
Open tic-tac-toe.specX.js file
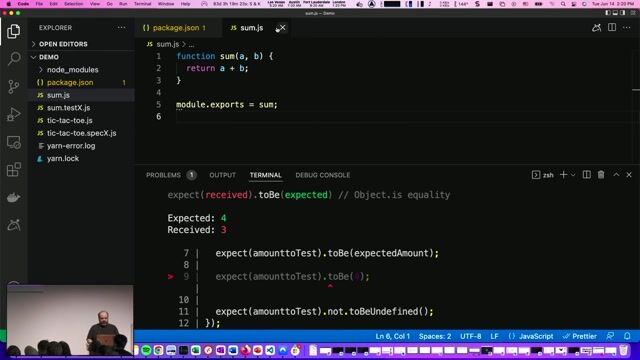pyautogui.click(x=81, y=133)
